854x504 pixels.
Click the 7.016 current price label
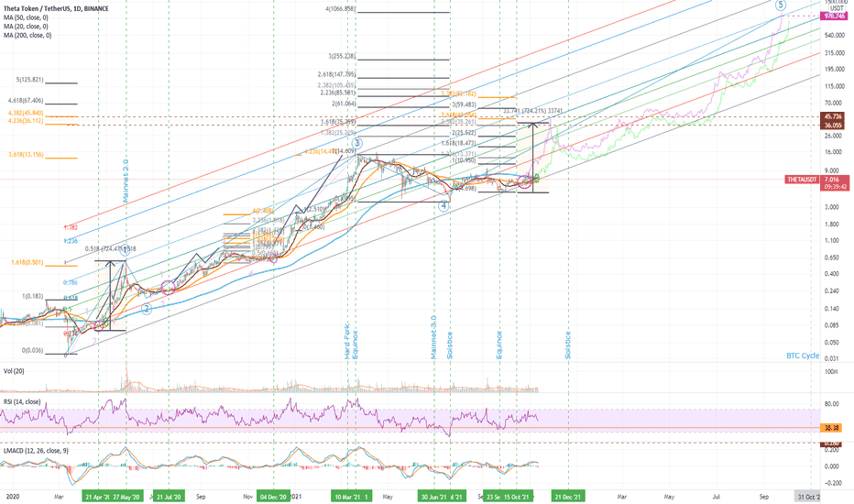click(x=834, y=180)
